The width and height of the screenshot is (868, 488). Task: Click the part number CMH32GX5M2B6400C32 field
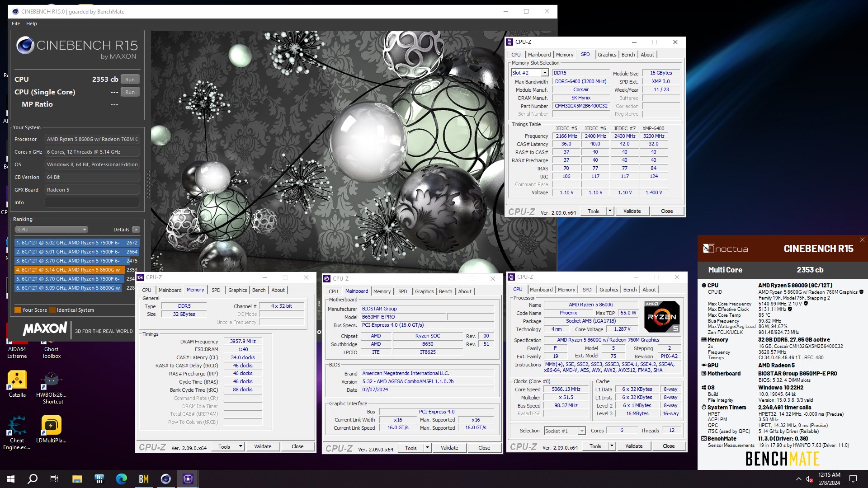tap(581, 106)
